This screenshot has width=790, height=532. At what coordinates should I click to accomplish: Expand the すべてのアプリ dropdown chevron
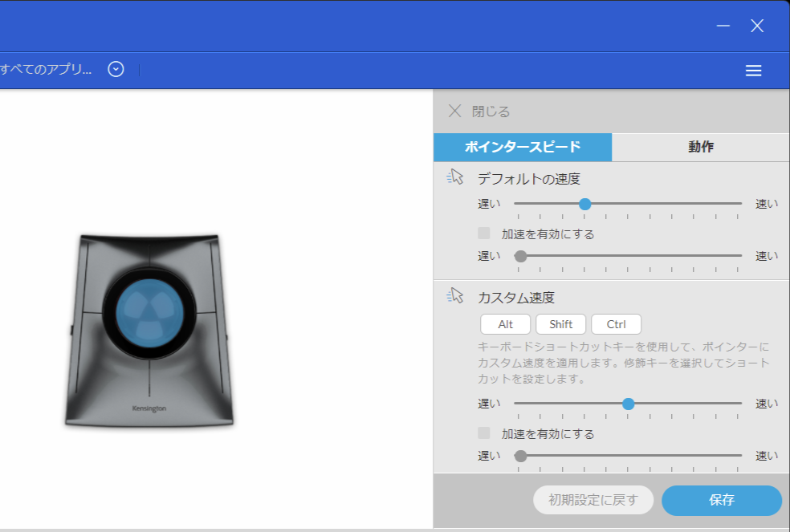(116, 70)
